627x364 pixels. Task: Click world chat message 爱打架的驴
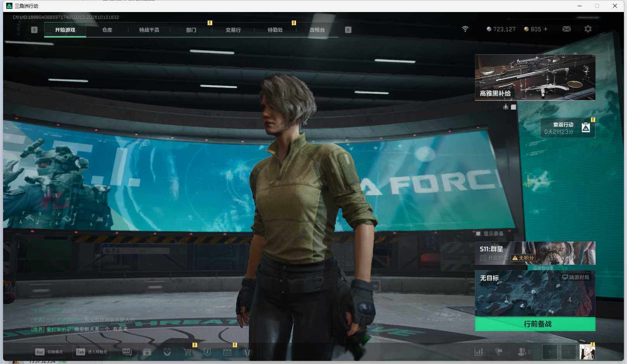click(80, 329)
